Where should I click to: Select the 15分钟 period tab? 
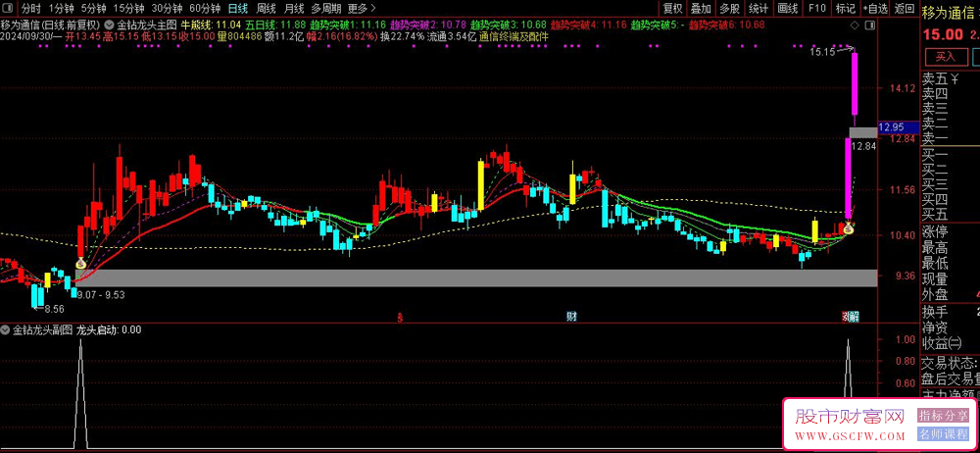[128, 8]
